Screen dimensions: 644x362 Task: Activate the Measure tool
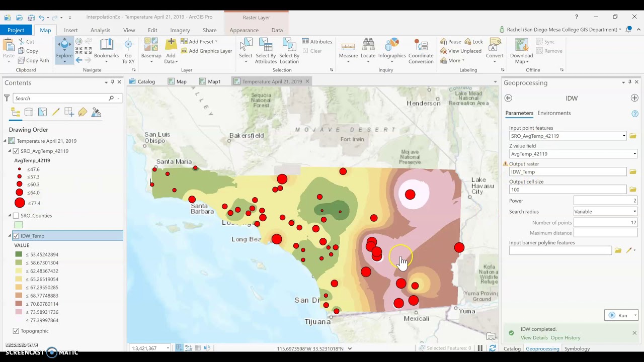[348, 50]
